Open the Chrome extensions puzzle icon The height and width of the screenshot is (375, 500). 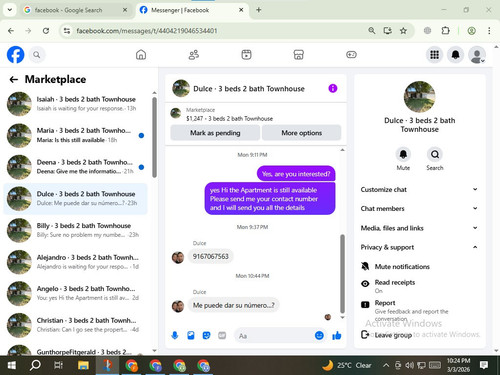pos(445,31)
